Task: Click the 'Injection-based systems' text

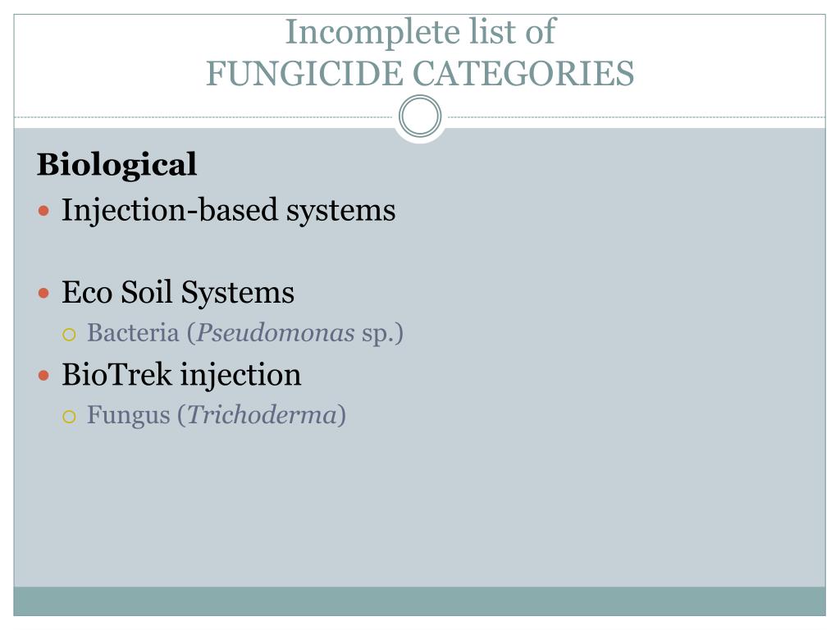Action: tap(229, 211)
